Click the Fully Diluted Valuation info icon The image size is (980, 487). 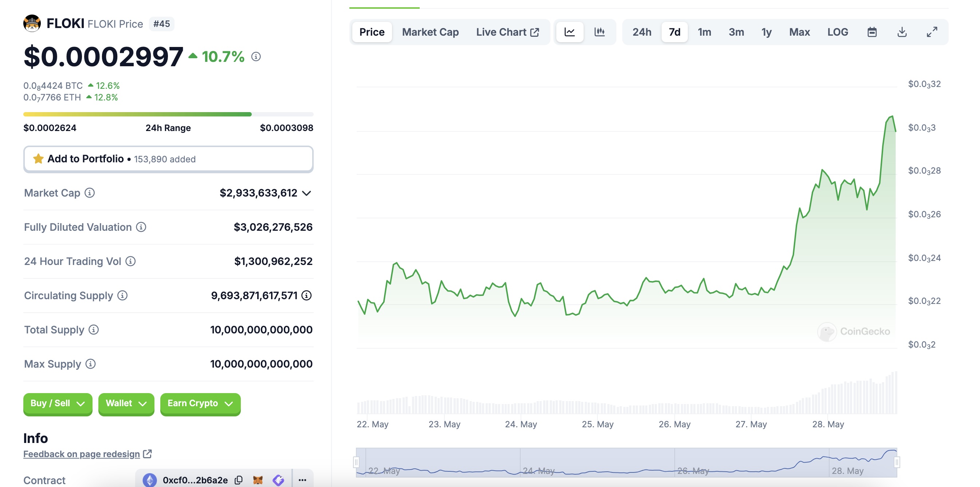click(x=141, y=227)
